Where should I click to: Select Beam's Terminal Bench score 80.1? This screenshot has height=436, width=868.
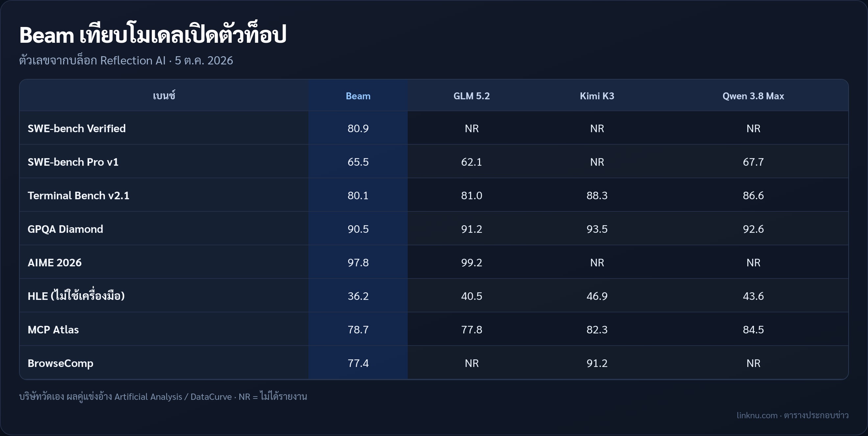click(x=358, y=195)
